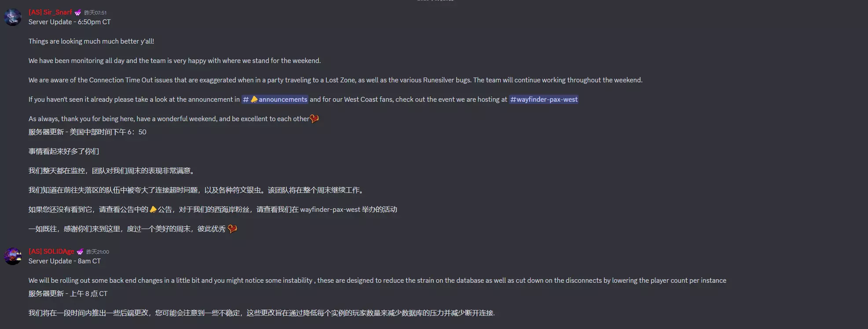Click the 昨天21:00 message timestamp
The width and height of the screenshot is (868, 329).
pos(98,252)
